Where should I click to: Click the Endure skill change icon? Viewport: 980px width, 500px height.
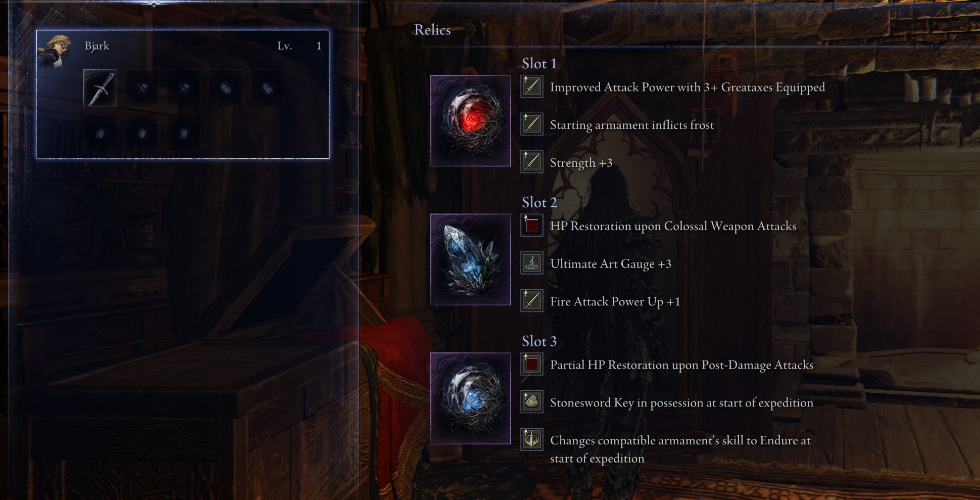[532, 440]
